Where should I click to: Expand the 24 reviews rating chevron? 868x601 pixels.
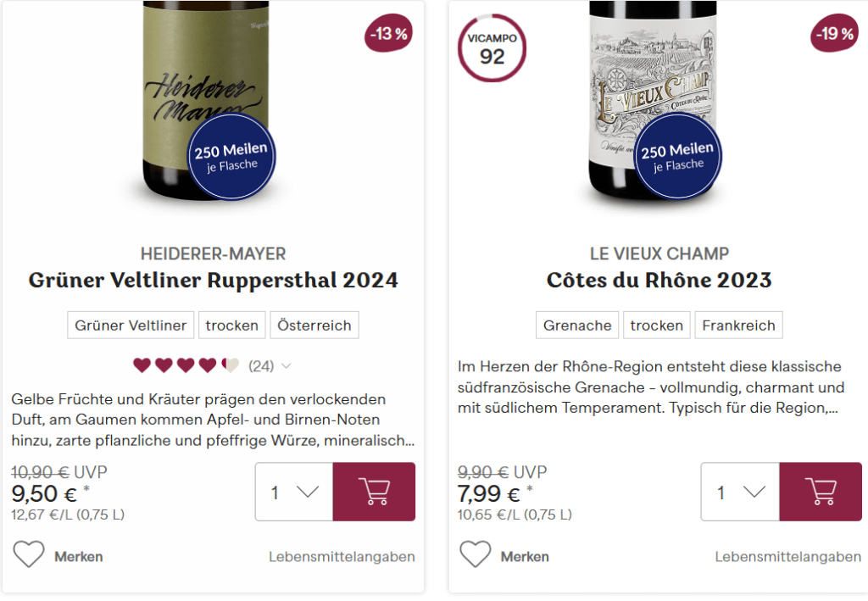(287, 366)
